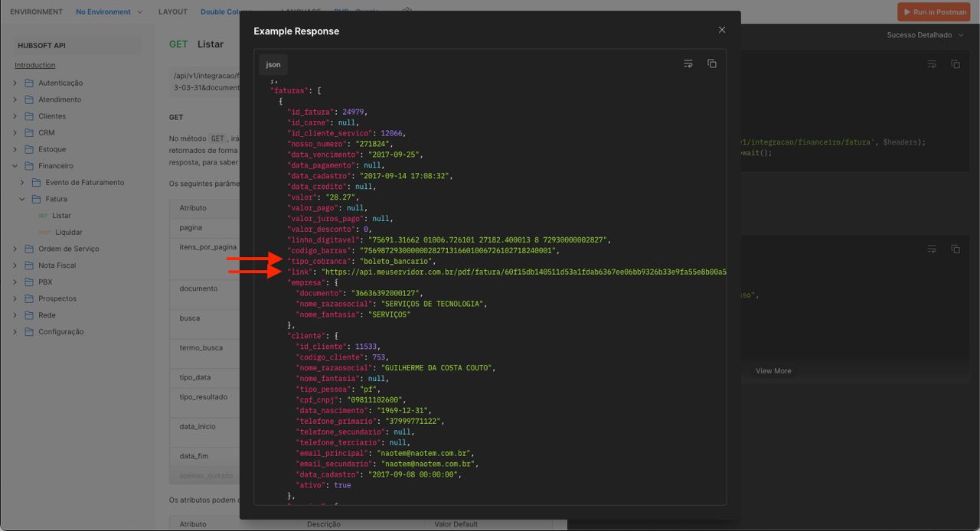Expand the Ordem de Serviço chevron

(x=15, y=249)
